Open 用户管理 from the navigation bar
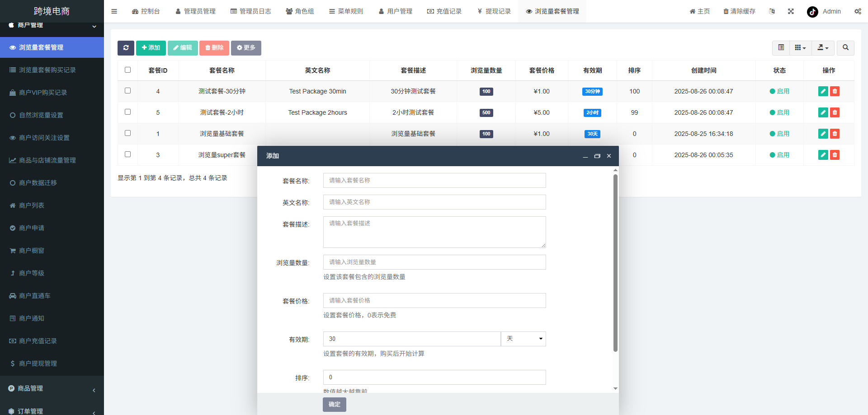868x415 pixels. [396, 11]
